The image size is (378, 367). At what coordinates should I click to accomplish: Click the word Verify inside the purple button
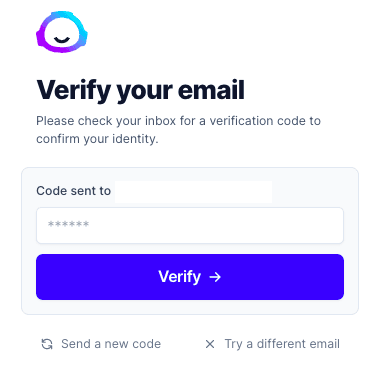tap(179, 277)
